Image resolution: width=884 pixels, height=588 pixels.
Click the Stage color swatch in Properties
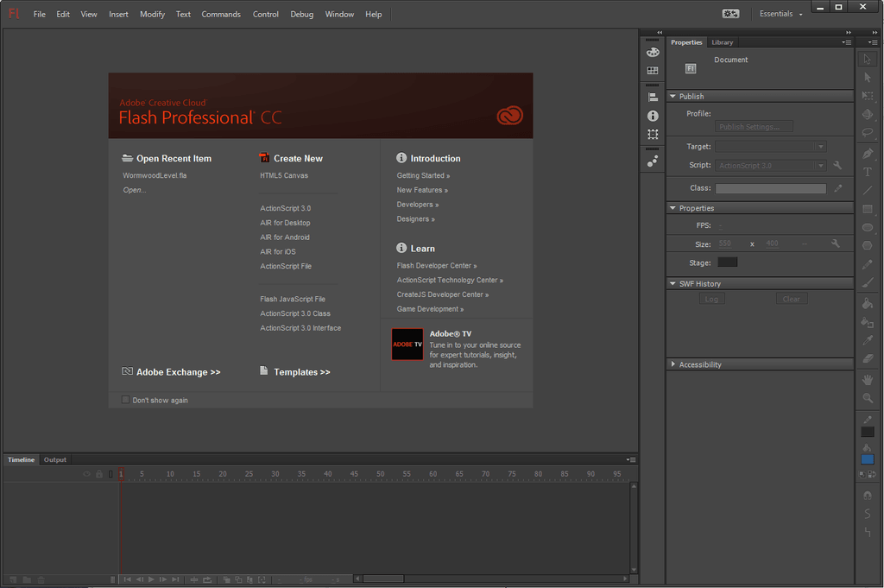coord(728,262)
